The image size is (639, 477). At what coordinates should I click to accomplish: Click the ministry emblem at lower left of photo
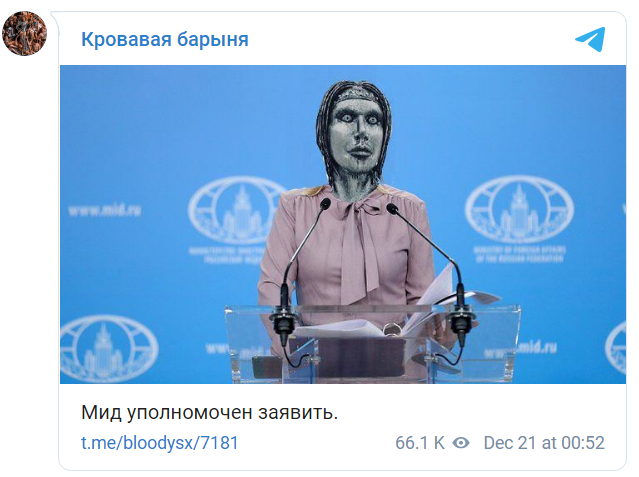pos(108,349)
